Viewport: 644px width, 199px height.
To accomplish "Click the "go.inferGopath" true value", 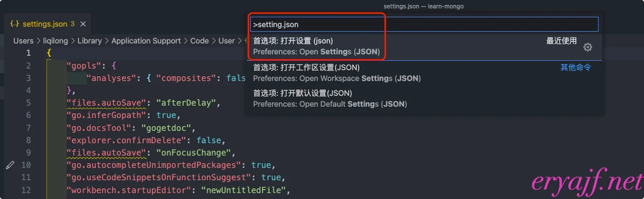I will point(166,115).
